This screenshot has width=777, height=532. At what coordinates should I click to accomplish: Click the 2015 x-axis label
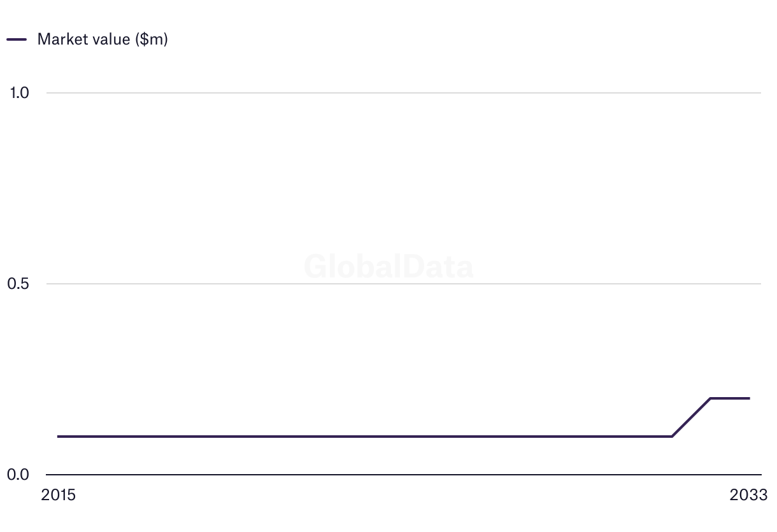tap(58, 495)
